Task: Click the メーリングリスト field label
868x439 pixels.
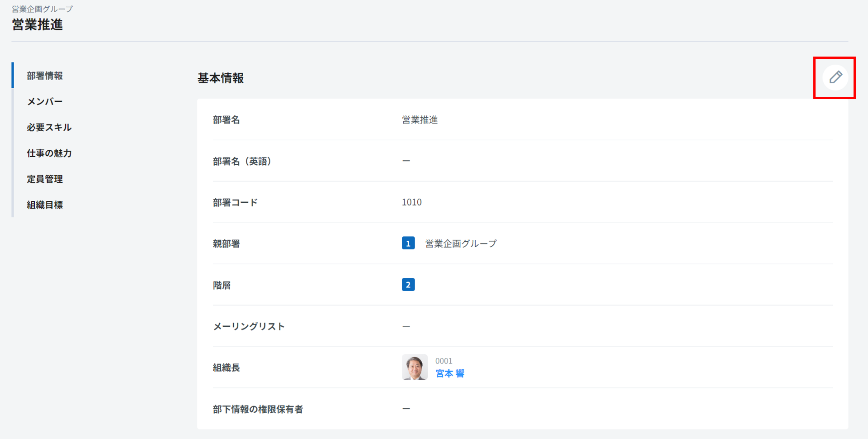Action: pos(249,326)
